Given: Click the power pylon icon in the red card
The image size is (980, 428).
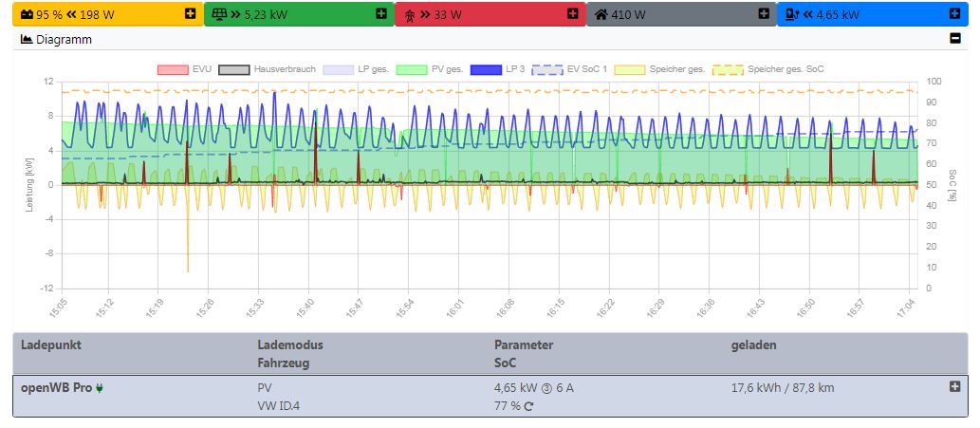Looking at the screenshot, I should (x=410, y=14).
